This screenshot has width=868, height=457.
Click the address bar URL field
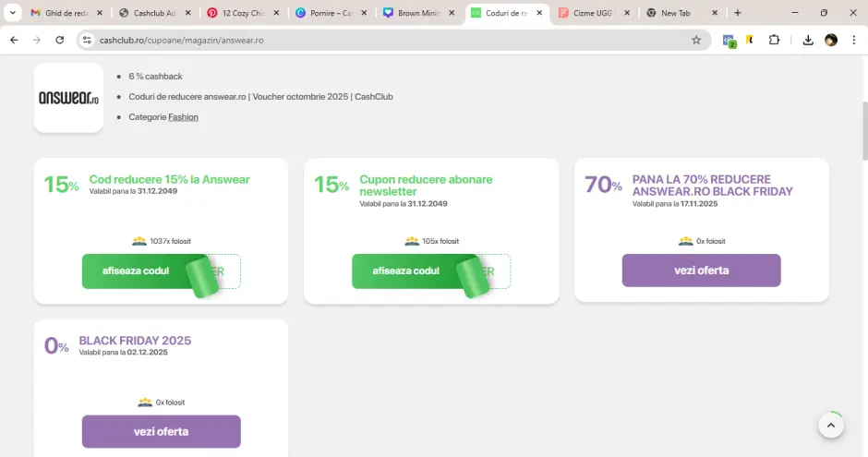369,41
